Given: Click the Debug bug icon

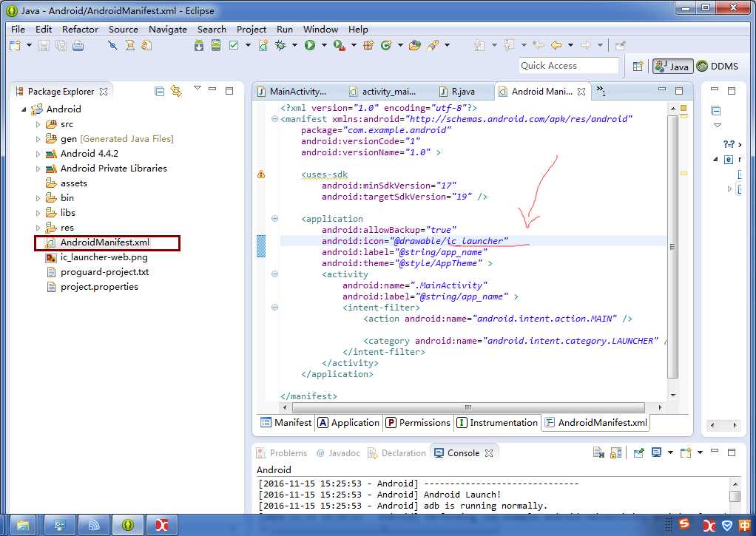Looking at the screenshot, I should [280, 46].
